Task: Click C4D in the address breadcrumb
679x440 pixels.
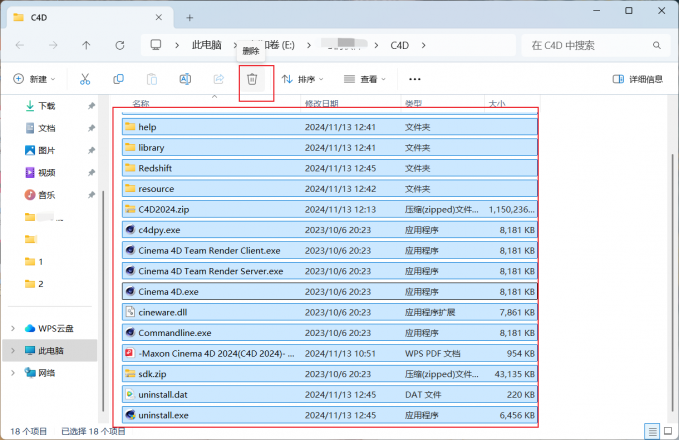Action: pos(399,45)
